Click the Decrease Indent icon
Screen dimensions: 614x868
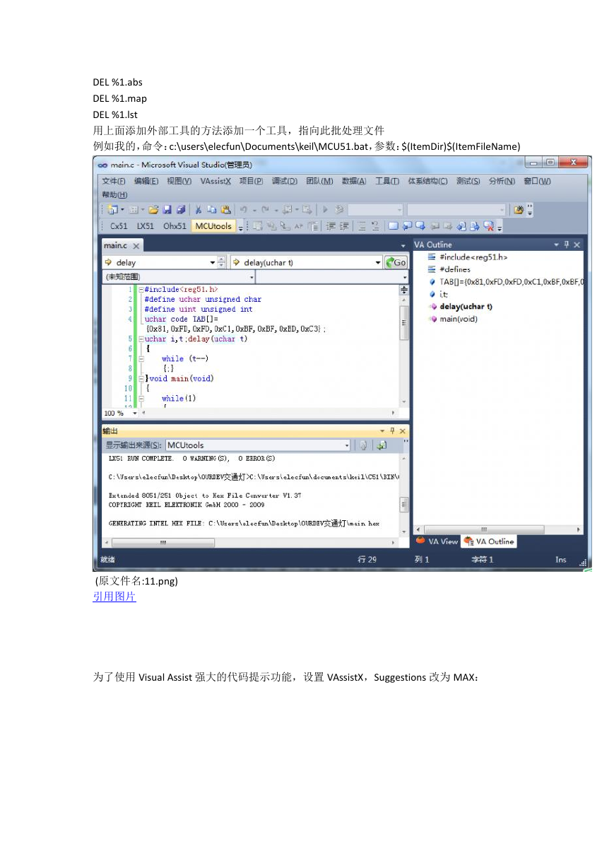tap(330, 226)
